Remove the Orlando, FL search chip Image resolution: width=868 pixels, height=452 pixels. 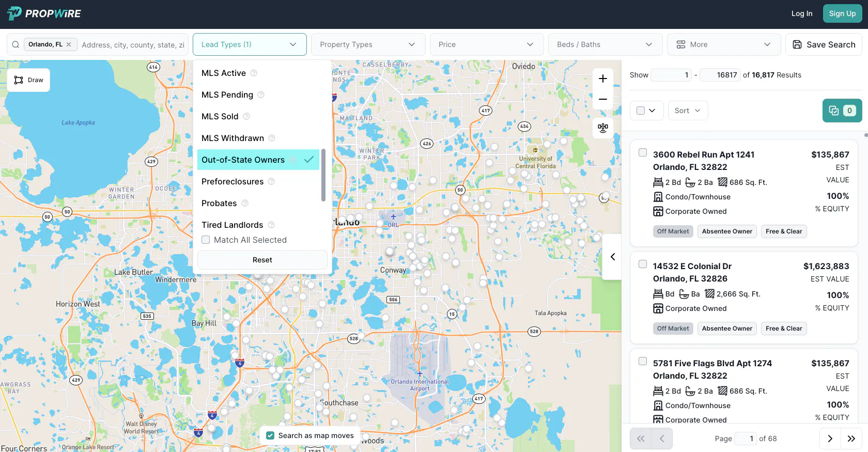click(x=69, y=44)
